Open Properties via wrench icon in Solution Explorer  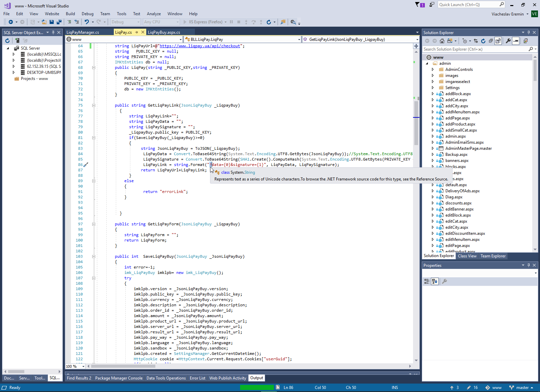point(508,41)
